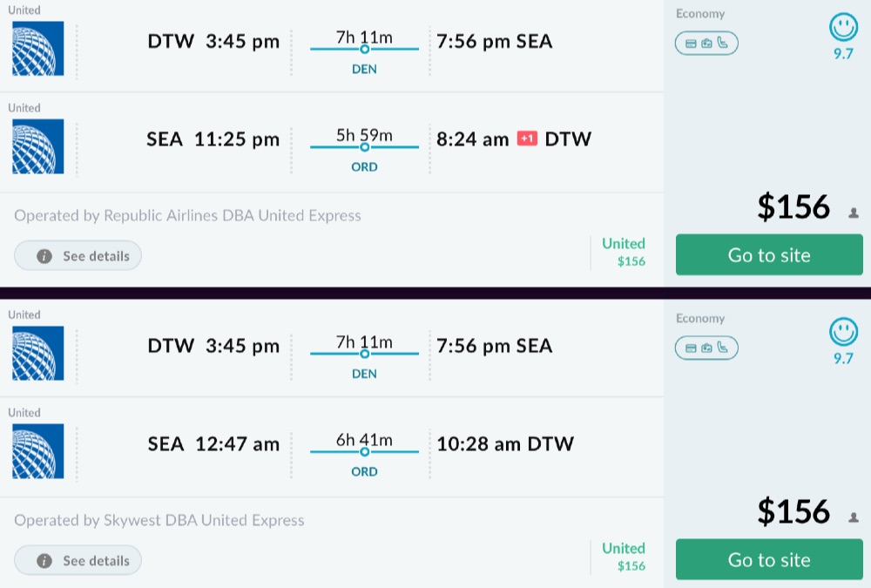Image resolution: width=871 pixels, height=588 pixels.
Task: Click the passenger icon beside the first $156 price
Action: [x=854, y=213]
